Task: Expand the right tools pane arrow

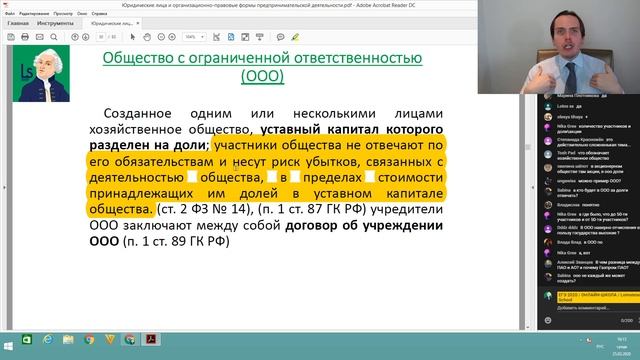Action: click(x=532, y=187)
